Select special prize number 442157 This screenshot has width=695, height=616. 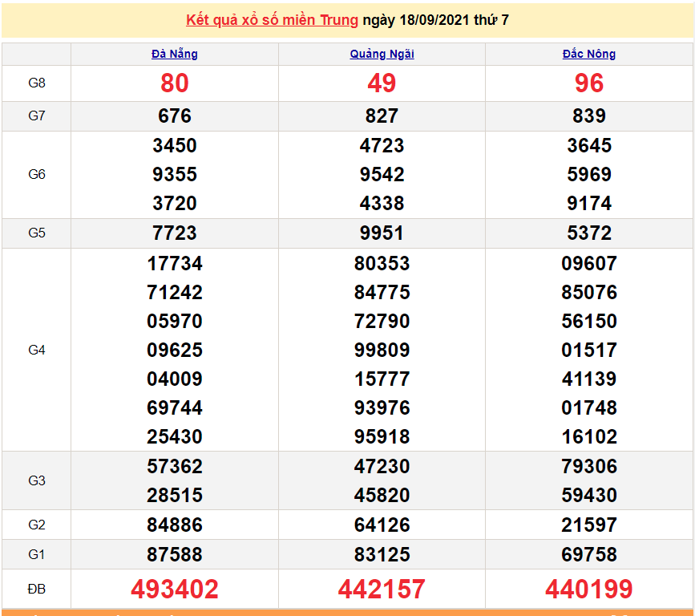(x=382, y=589)
